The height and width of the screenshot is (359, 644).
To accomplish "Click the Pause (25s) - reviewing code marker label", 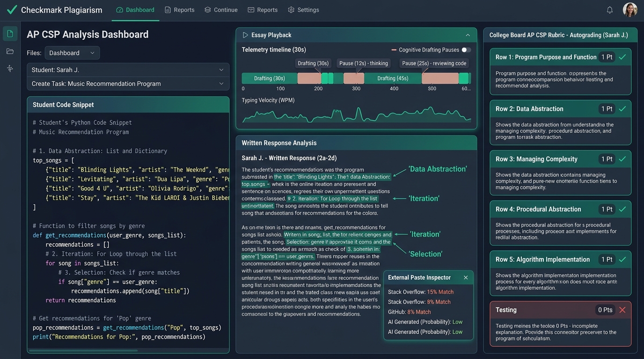I will (434, 63).
